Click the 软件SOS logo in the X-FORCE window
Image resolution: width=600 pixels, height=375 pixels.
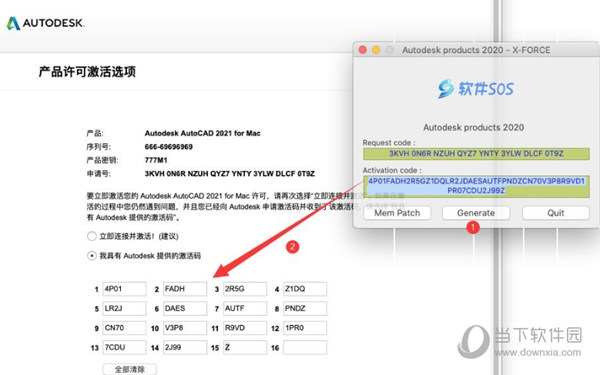tap(476, 89)
